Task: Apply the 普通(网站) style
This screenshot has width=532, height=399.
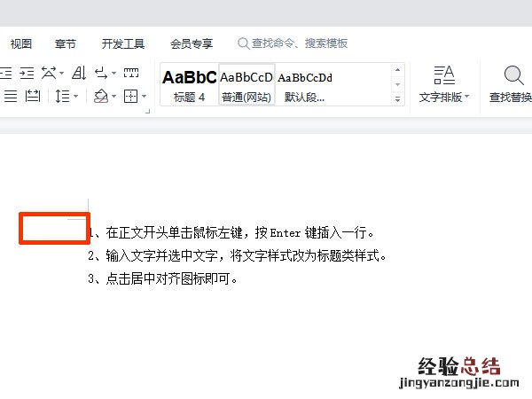Action: coord(246,84)
